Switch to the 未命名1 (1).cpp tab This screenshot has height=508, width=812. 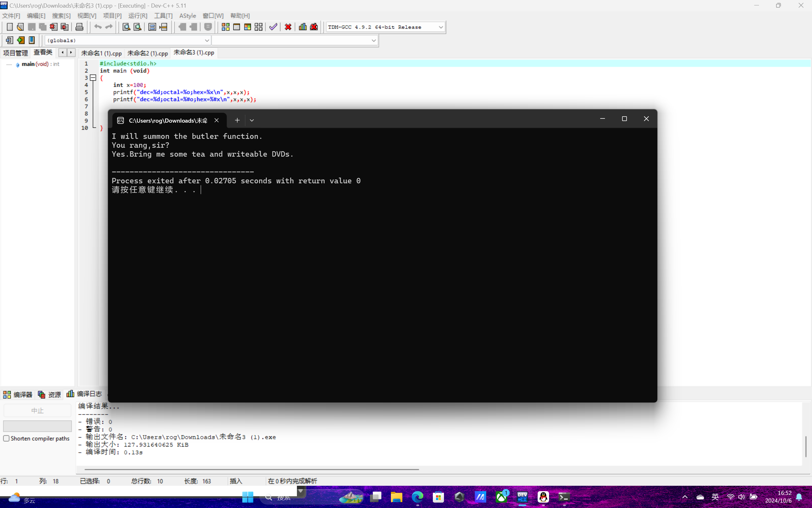click(x=101, y=53)
